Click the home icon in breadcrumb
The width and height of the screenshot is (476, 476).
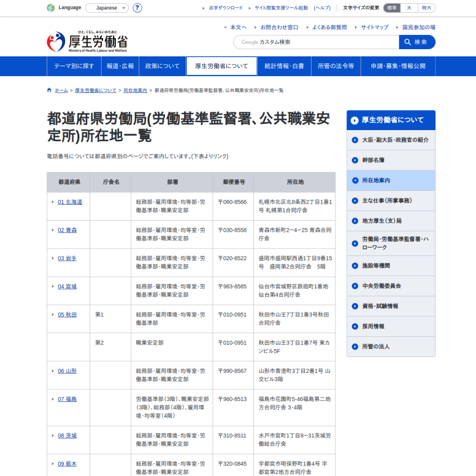point(49,90)
